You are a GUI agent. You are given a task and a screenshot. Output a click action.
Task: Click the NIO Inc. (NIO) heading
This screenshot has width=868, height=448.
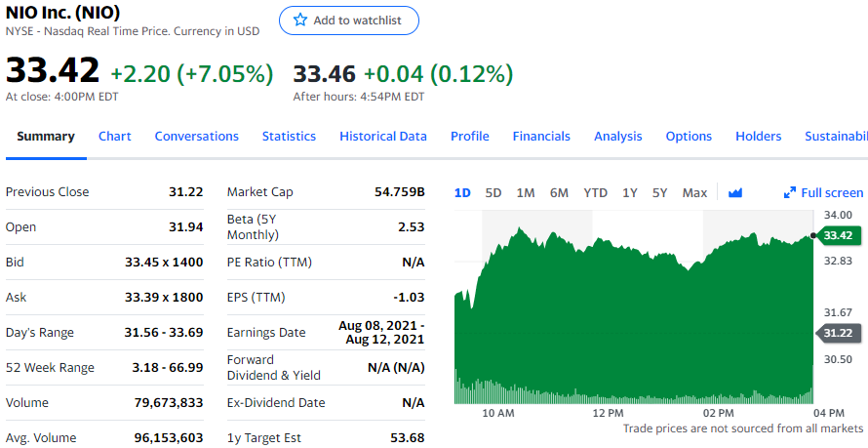(x=62, y=12)
